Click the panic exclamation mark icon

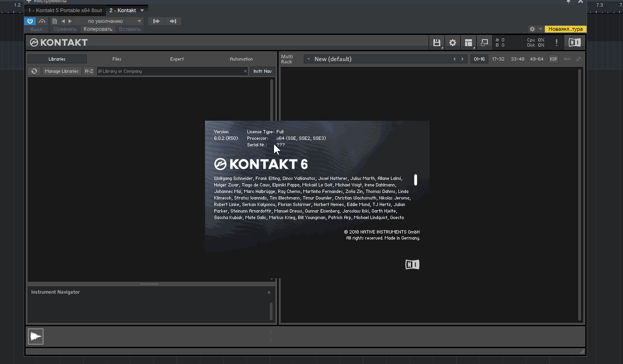556,43
